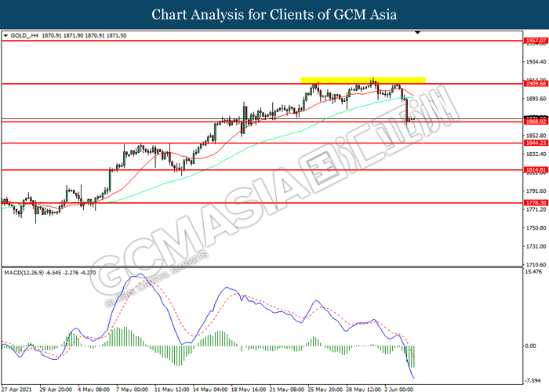Screen dimensions: 549x392
Task: Click the 1750.80 price axis value
Action: pyautogui.click(x=536, y=228)
